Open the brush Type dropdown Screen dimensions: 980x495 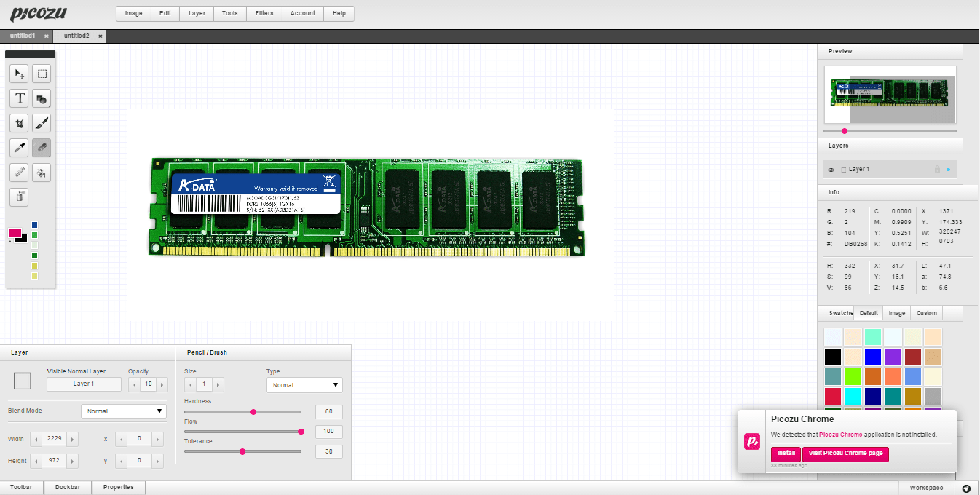[304, 385]
